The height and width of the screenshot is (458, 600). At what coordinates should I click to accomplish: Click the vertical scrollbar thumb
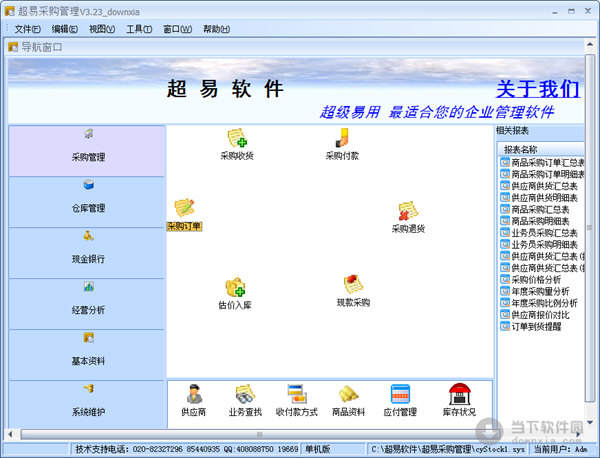click(x=590, y=228)
